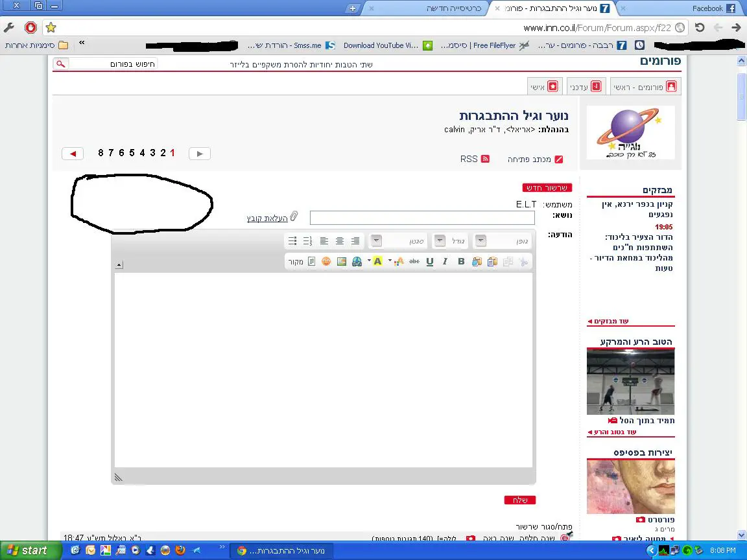The image size is (747, 560).
Task: Open the text highlight color picker arrow
Action: (x=370, y=261)
